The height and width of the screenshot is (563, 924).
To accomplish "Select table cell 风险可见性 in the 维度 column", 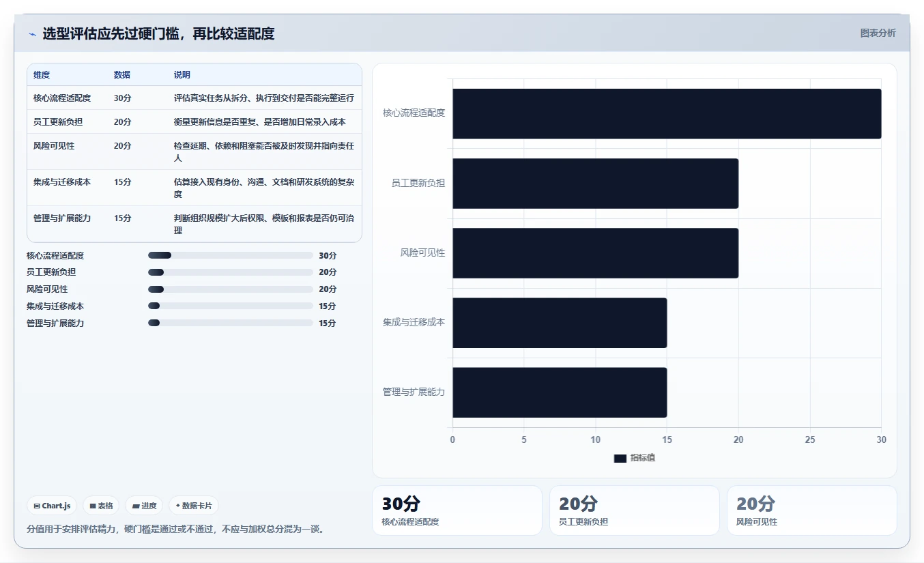I will point(54,146).
